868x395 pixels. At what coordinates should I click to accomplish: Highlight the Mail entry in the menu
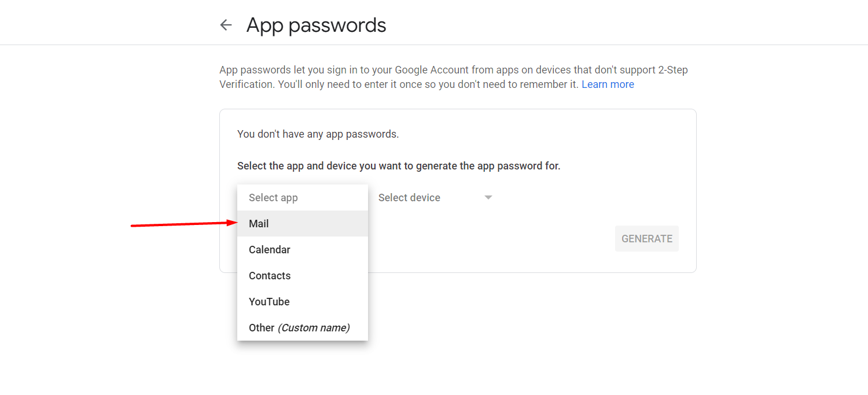[x=259, y=224]
